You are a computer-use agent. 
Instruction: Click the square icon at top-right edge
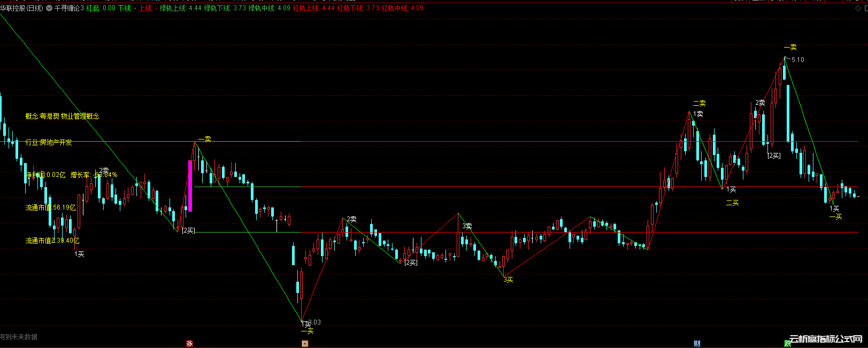coord(865,9)
